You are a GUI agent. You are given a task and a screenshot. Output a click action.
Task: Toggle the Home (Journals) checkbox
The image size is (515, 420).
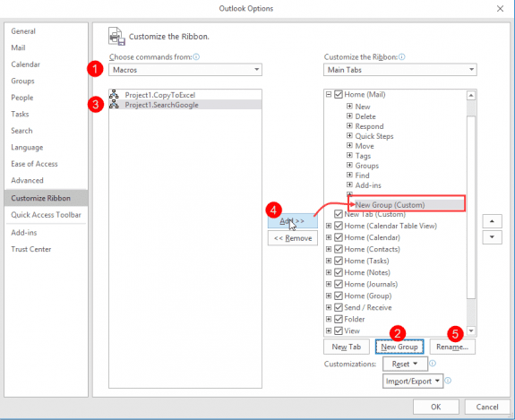click(339, 284)
